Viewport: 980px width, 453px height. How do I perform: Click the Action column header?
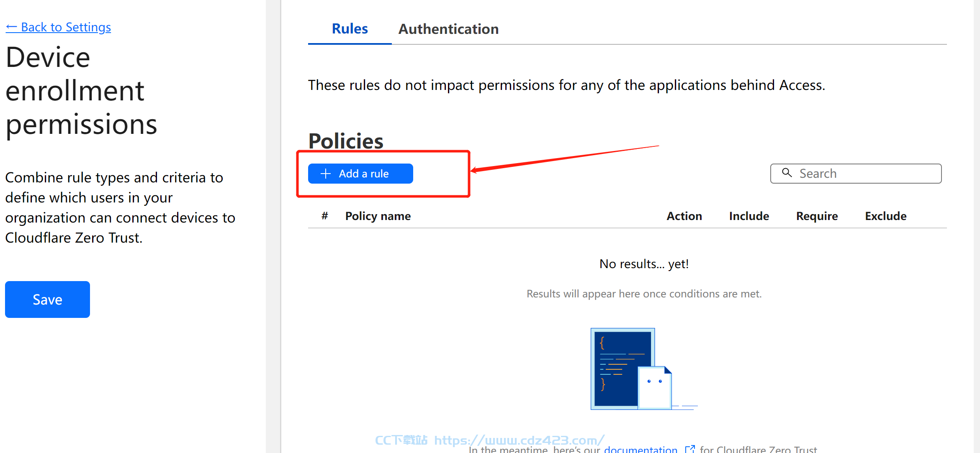tap(684, 216)
